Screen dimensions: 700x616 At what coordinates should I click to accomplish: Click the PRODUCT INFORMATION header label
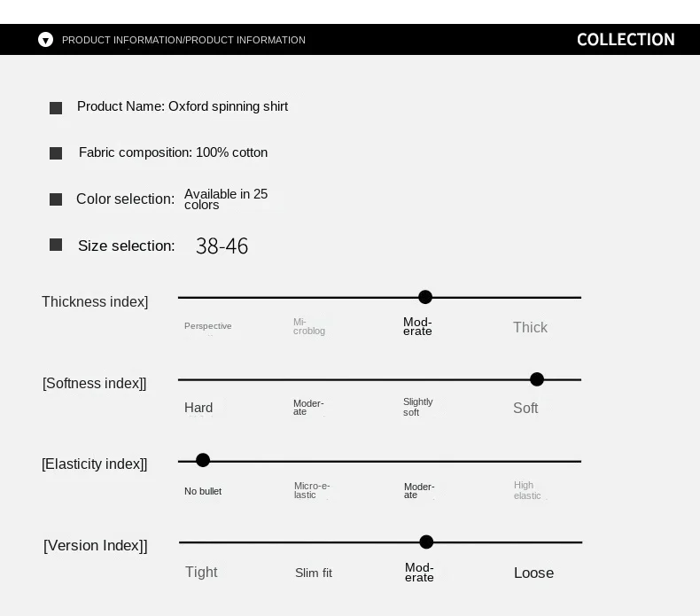coord(183,40)
